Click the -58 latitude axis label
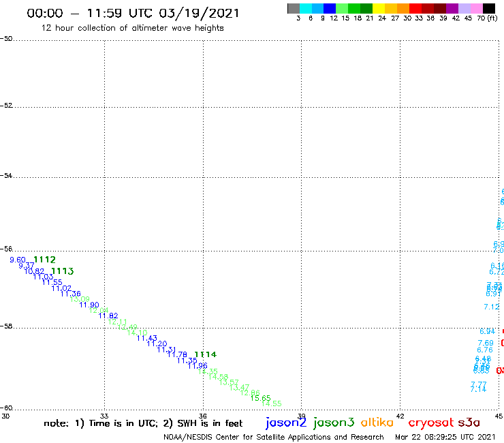This screenshot has height=443, width=504. pos(6,326)
